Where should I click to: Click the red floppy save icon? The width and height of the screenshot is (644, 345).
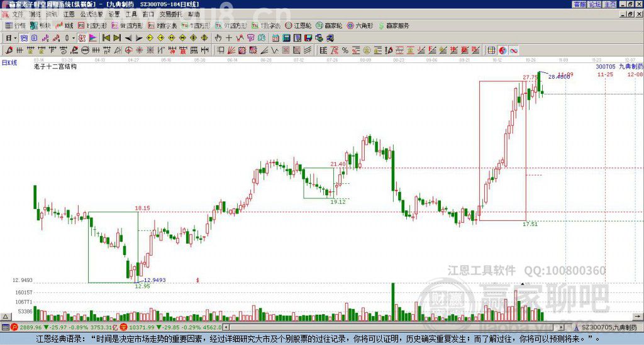(308, 38)
